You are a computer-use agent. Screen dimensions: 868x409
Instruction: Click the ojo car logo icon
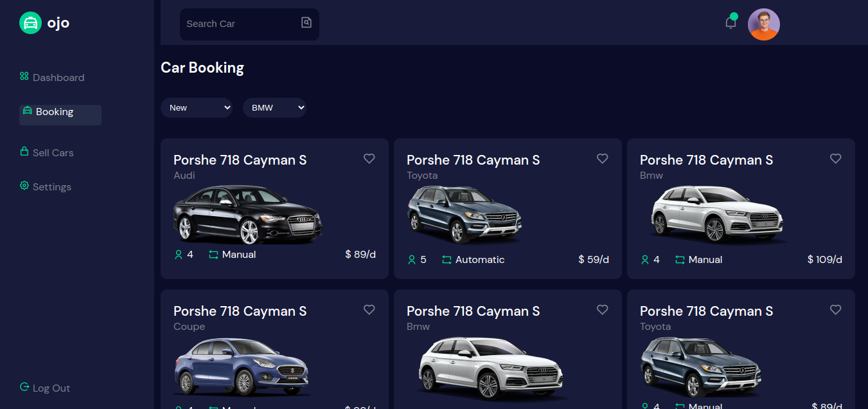[x=30, y=23]
